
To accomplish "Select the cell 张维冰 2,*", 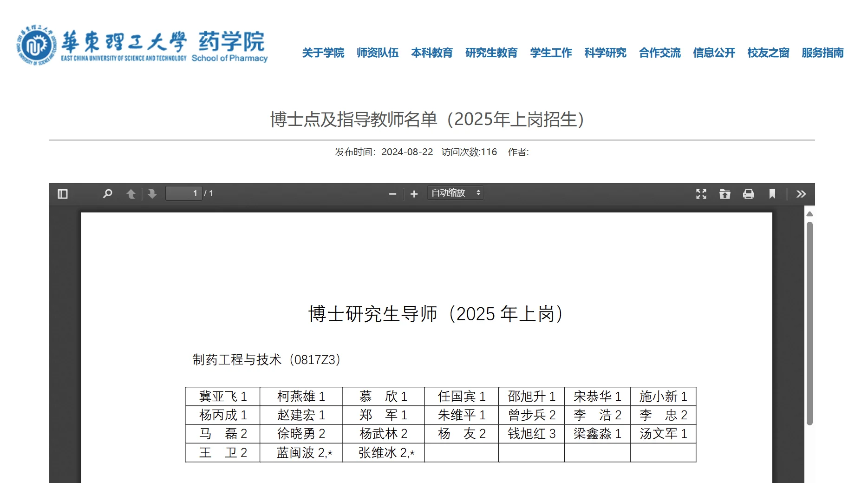I will pos(384,453).
